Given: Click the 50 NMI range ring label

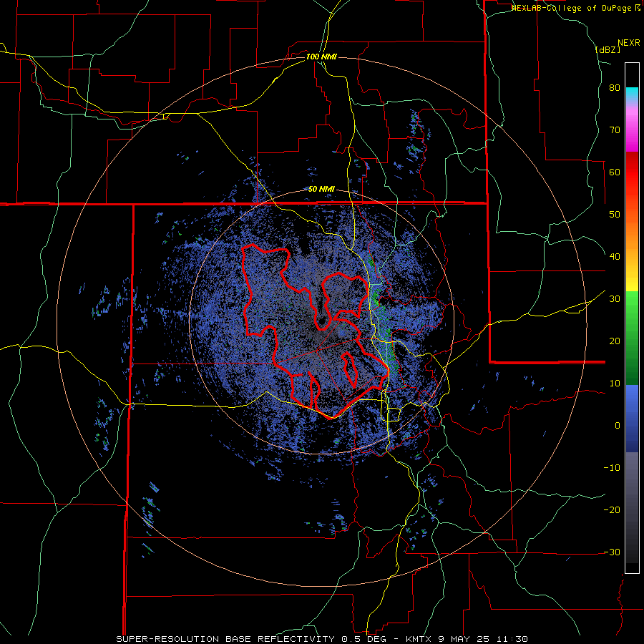Looking at the screenshot, I should 321,190.
